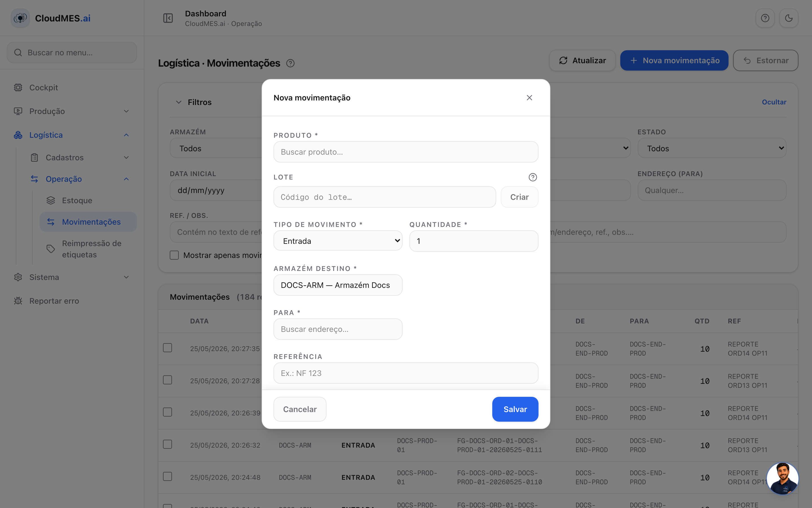
Task: Open the Armazém filter dropdown showing Todos
Action: (216, 148)
